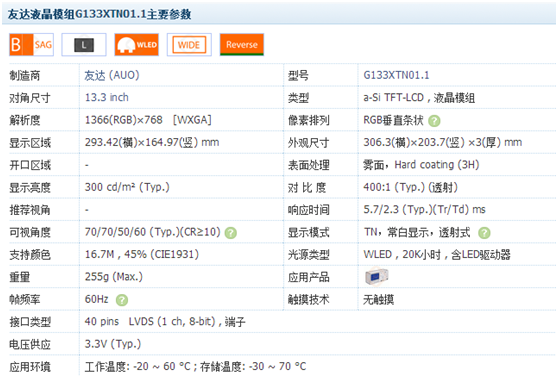Screen dimensions: 558x378
Task: Click the 应用环境 row label
Action: tap(30, 367)
